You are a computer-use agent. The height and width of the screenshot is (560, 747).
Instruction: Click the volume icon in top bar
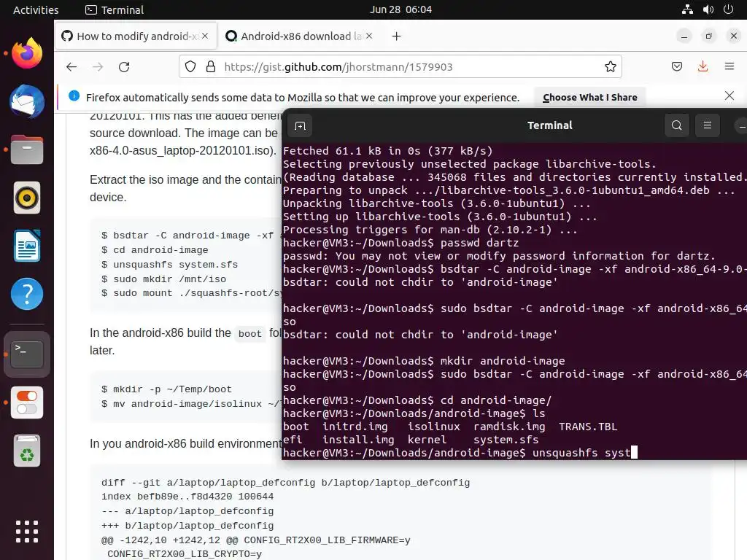coord(708,9)
